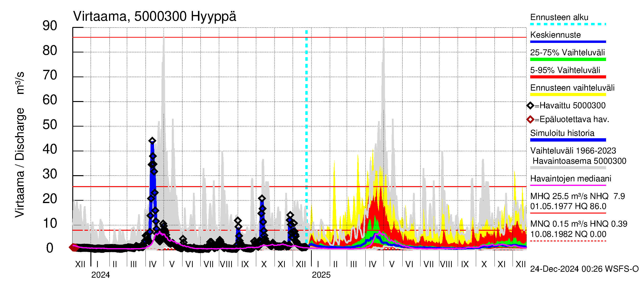Click the timestamp '24-Dec-2024 00:26 WSFS-O'
The height and width of the screenshot is (286, 644).
584,269
